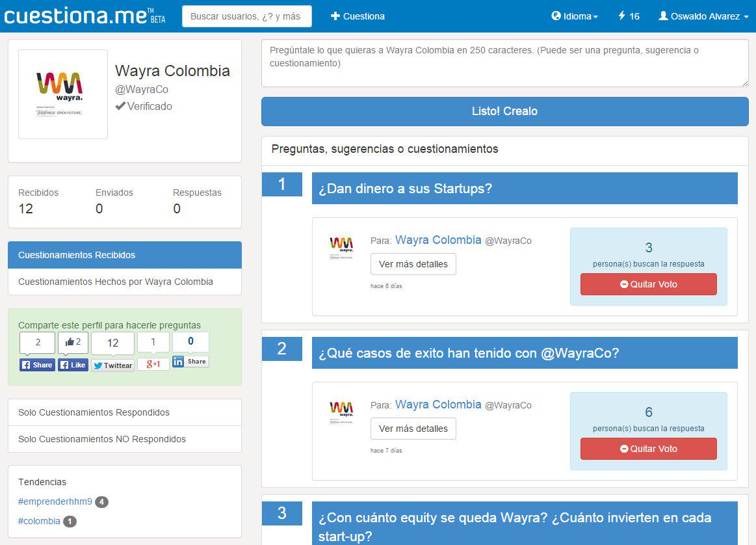Click the lightning bolt 16 counter

point(629,16)
